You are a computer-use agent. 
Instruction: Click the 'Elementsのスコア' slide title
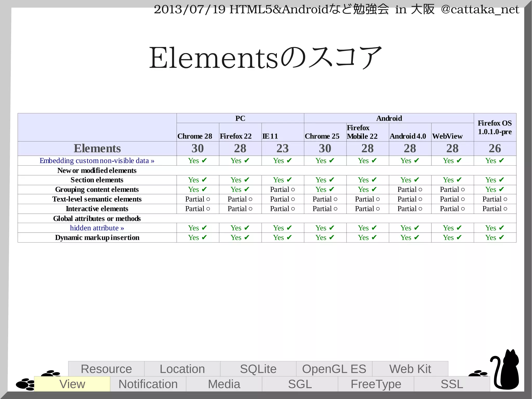coord(265,57)
